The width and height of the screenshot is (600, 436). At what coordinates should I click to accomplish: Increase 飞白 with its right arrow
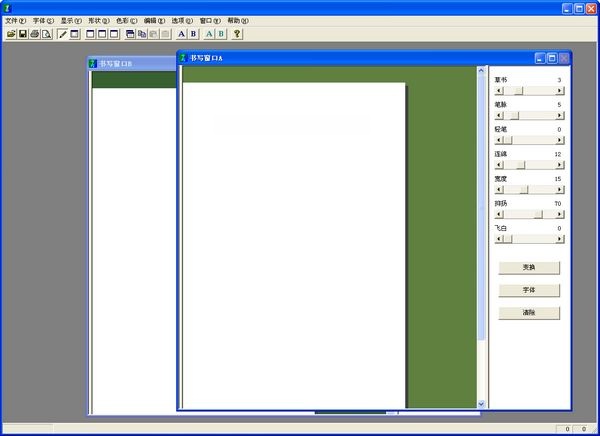click(559, 239)
